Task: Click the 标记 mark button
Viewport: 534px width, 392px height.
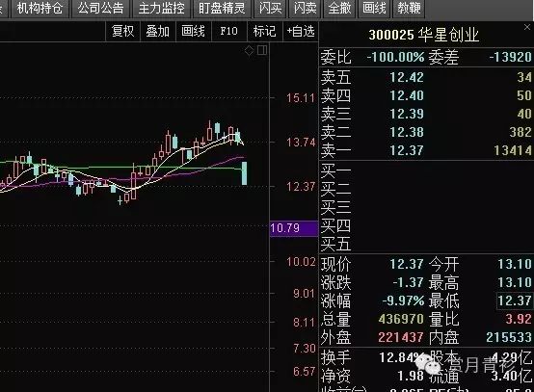Action: click(265, 32)
